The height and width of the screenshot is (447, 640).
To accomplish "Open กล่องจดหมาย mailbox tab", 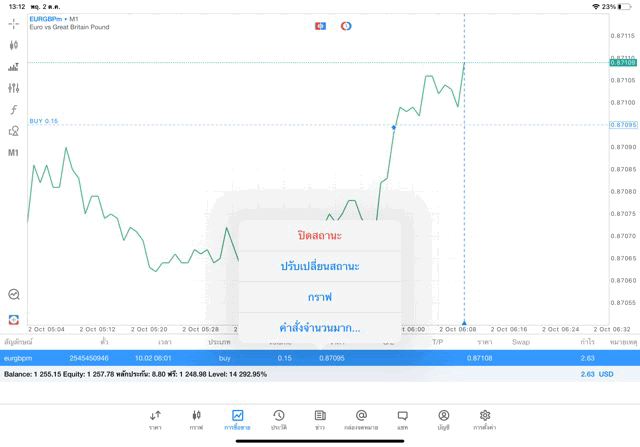I will [361, 419].
